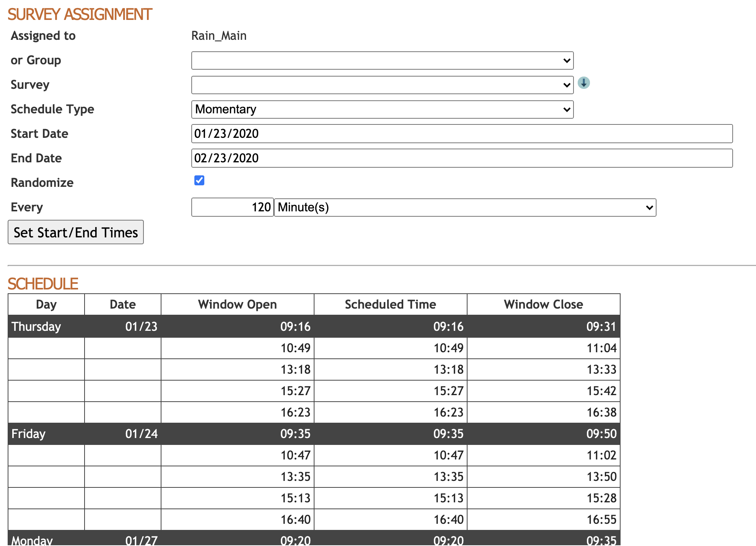Viewport: 756px width, 546px height.
Task: Click the blue download arrow icon beside Survey
Action: click(x=583, y=83)
